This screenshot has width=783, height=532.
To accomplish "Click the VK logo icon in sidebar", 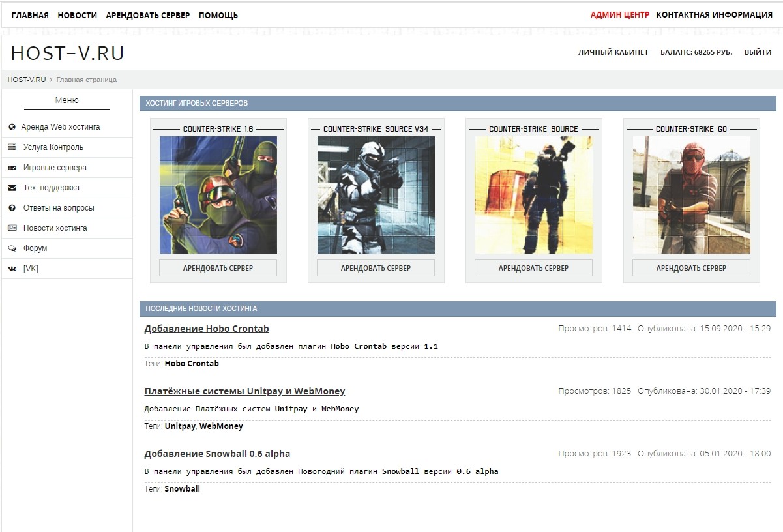I will pyautogui.click(x=12, y=269).
